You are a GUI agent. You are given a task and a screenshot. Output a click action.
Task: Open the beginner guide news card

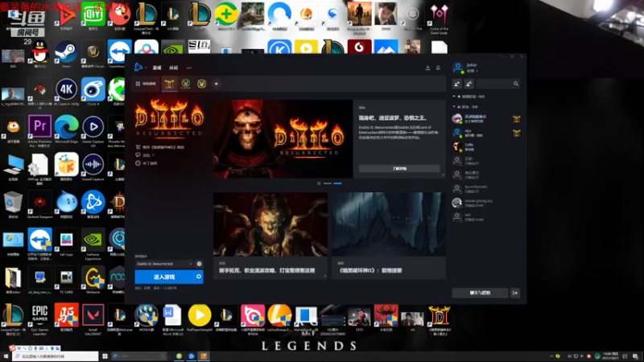coord(270,236)
